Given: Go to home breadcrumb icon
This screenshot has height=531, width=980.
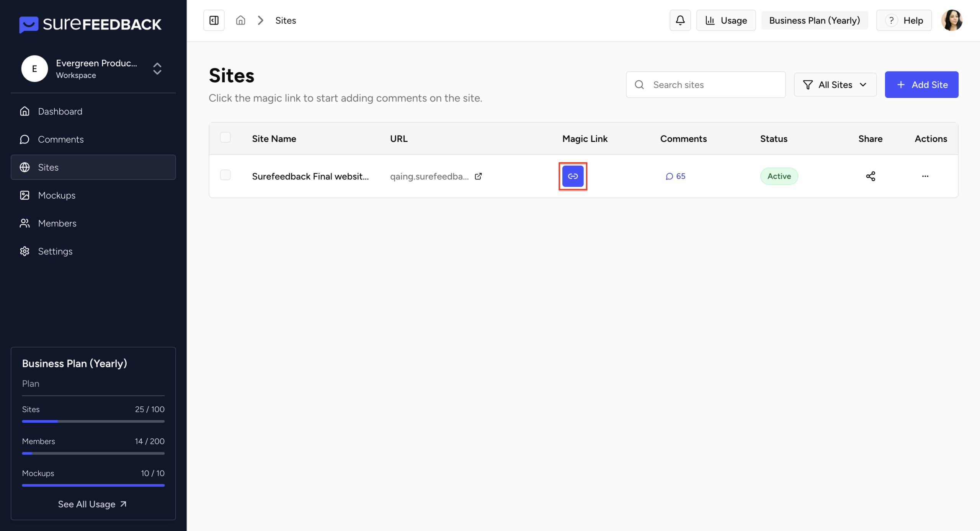Looking at the screenshot, I should (x=240, y=20).
